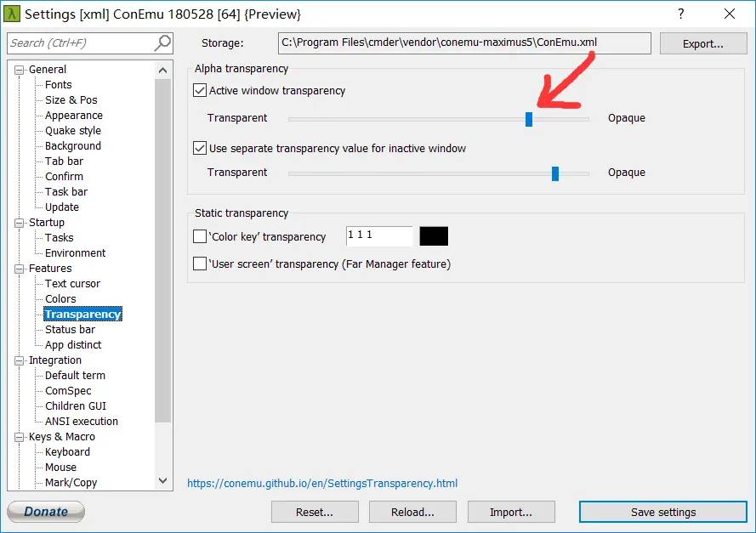The image size is (756, 533).
Task: Open the Confirm settings page
Action: [64, 177]
